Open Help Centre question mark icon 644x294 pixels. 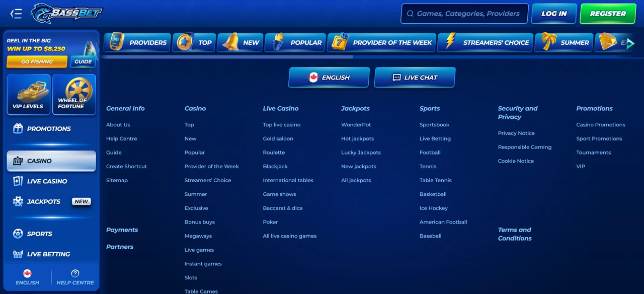(75, 273)
